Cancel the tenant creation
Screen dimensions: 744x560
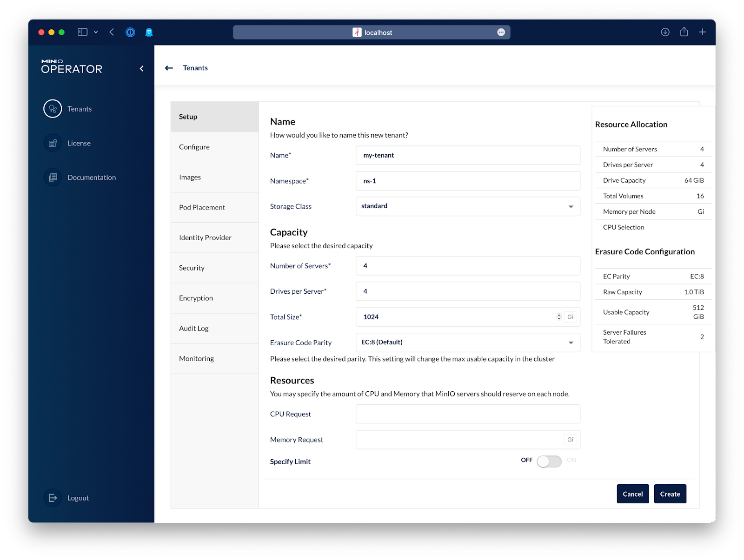click(632, 494)
